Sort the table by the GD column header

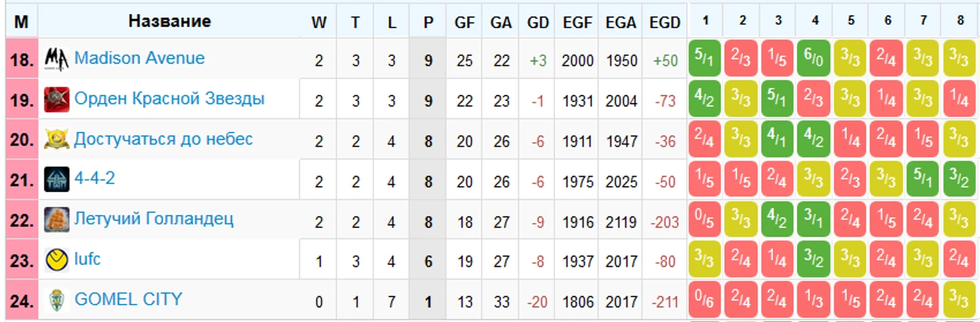click(x=538, y=22)
